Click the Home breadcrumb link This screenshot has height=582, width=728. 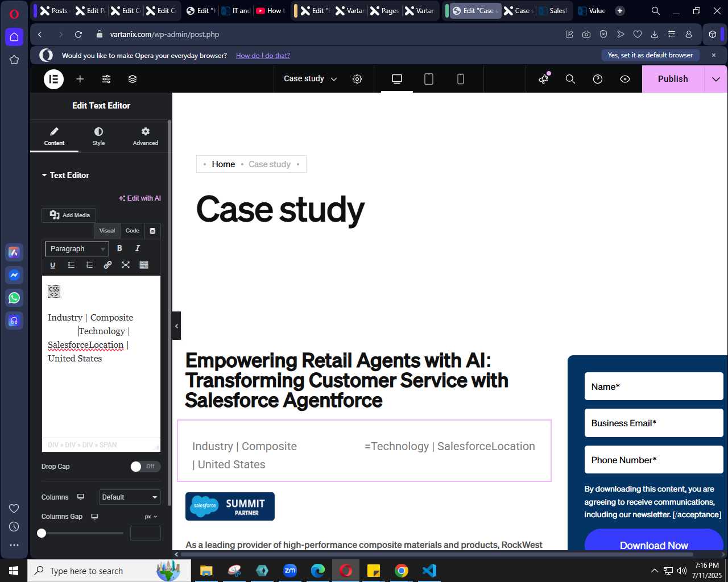pyautogui.click(x=224, y=164)
